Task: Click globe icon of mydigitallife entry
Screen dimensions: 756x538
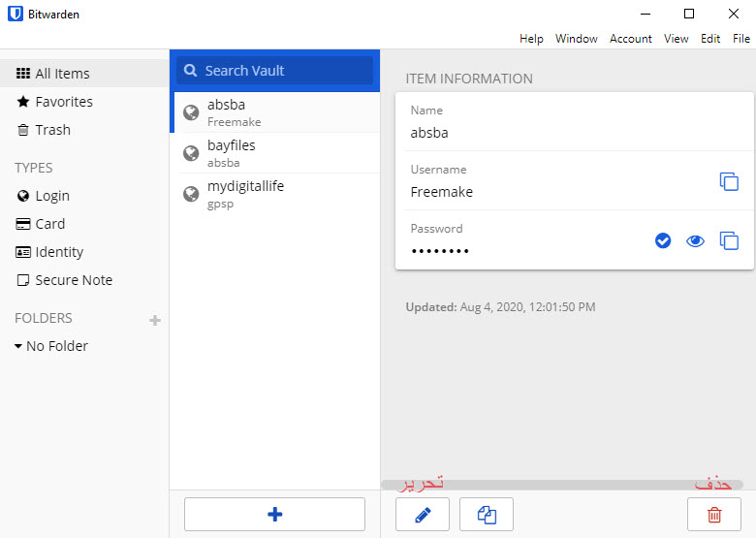Action: click(191, 194)
